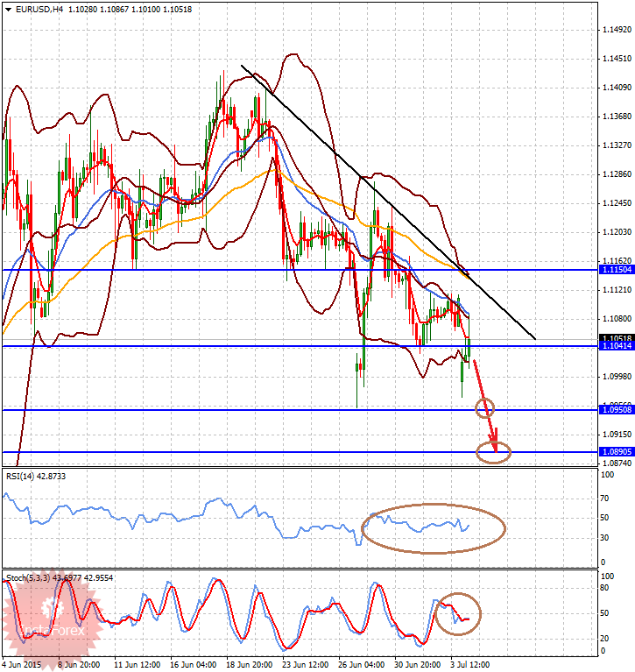Click the chart menu triangle beside EURUSD,H4

click(8, 9)
